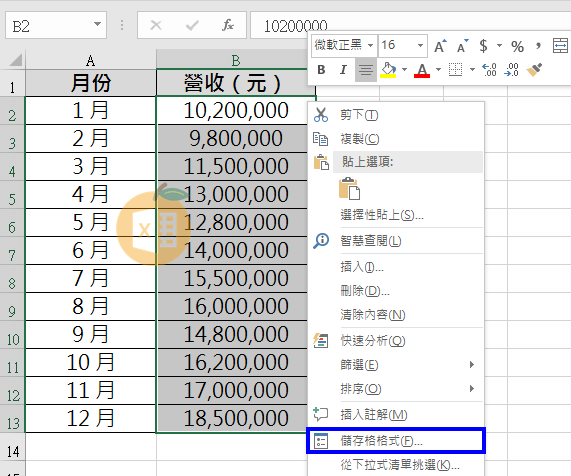Open the fill color dropdown arrow

404,69
